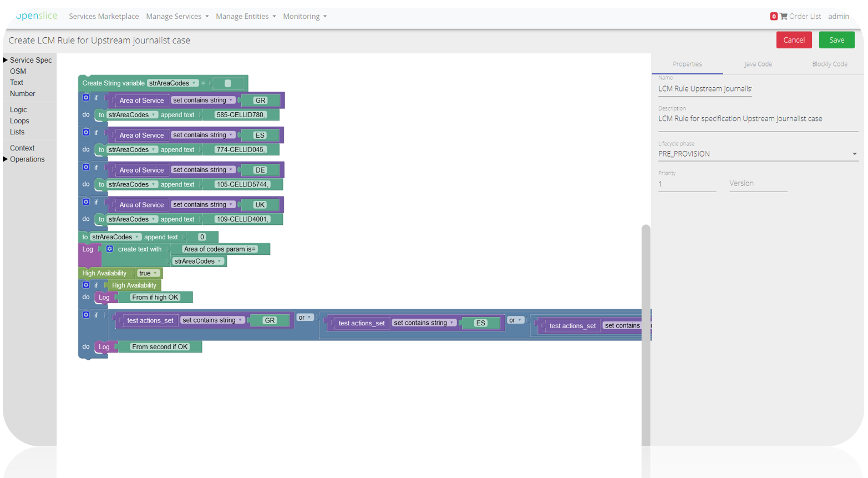Click the workspace vertical scrollbar

pos(646,333)
